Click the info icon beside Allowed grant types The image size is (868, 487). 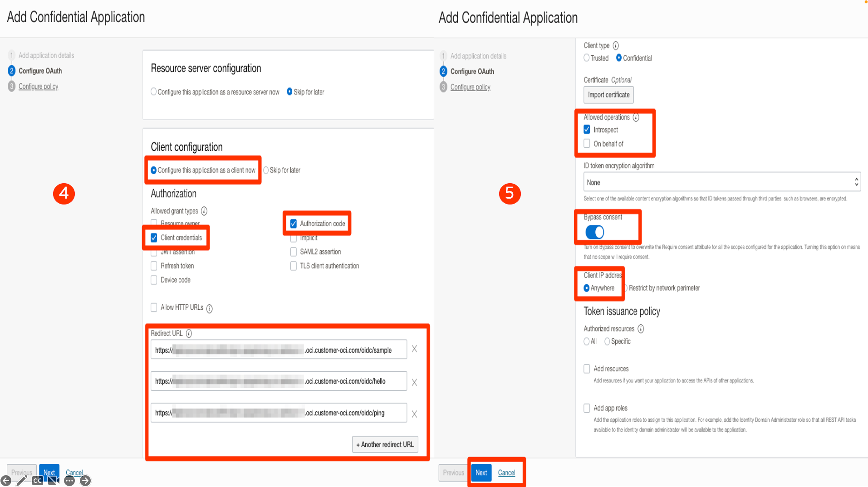(204, 211)
